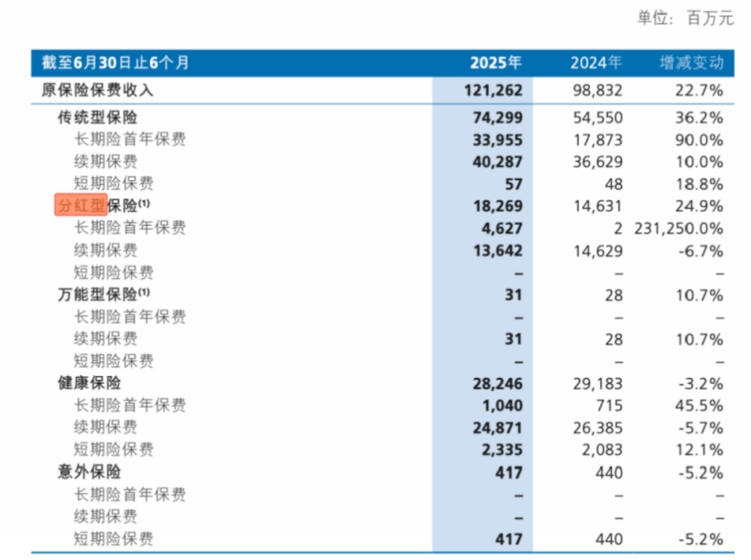This screenshot has height=560, width=751.
Task: Select the 2024年 column header
Action: pos(596,63)
